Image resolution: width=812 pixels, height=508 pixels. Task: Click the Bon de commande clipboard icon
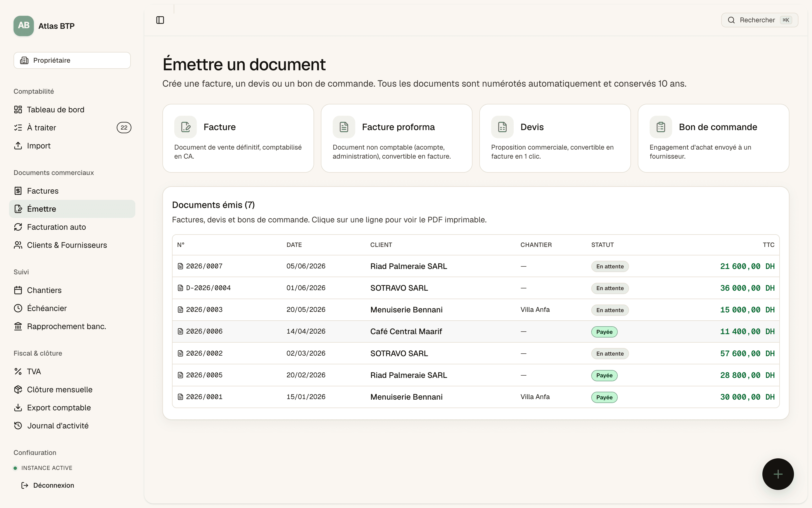pos(661,127)
